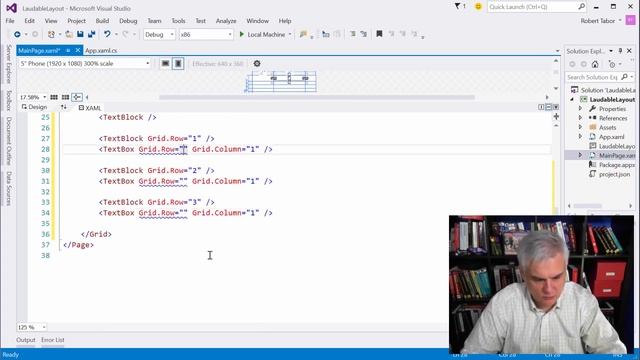Click the Navigate Backward arrow icon

(17, 35)
